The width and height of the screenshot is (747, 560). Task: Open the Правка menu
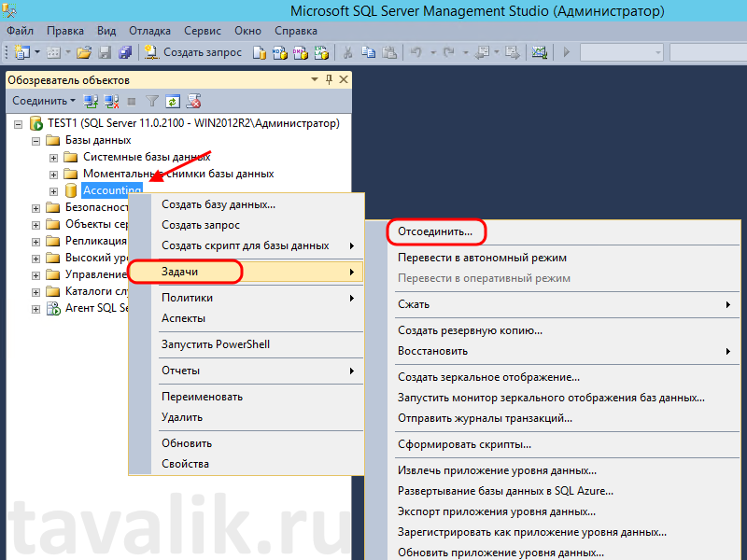pos(65,31)
